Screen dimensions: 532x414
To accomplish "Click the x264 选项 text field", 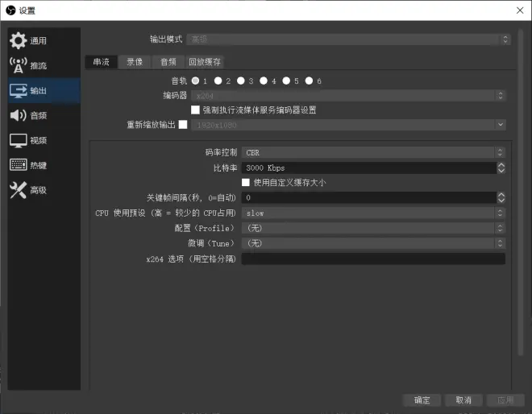I will click(x=373, y=259).
